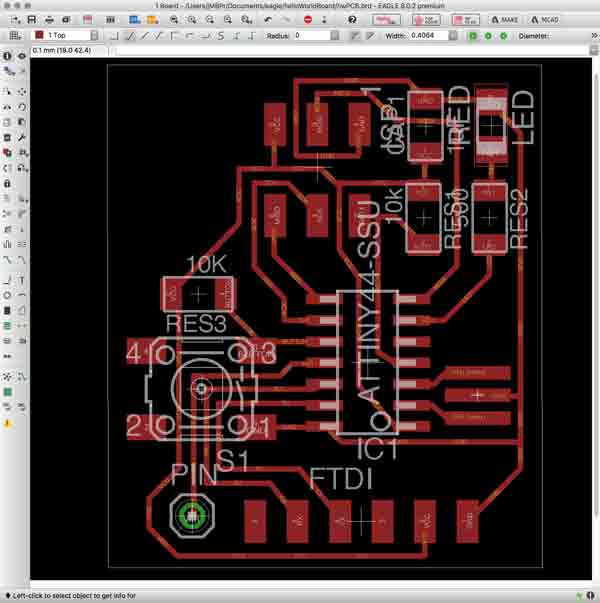Open the Width value dropdown arrow
Image resolution: width=600 pixels, height=603 pixels.
coord(453,36)
